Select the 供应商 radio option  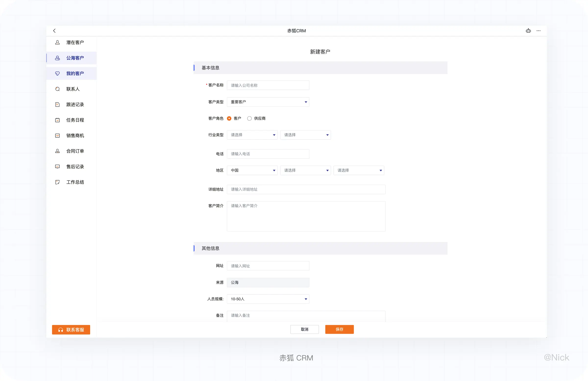(249, 118)
